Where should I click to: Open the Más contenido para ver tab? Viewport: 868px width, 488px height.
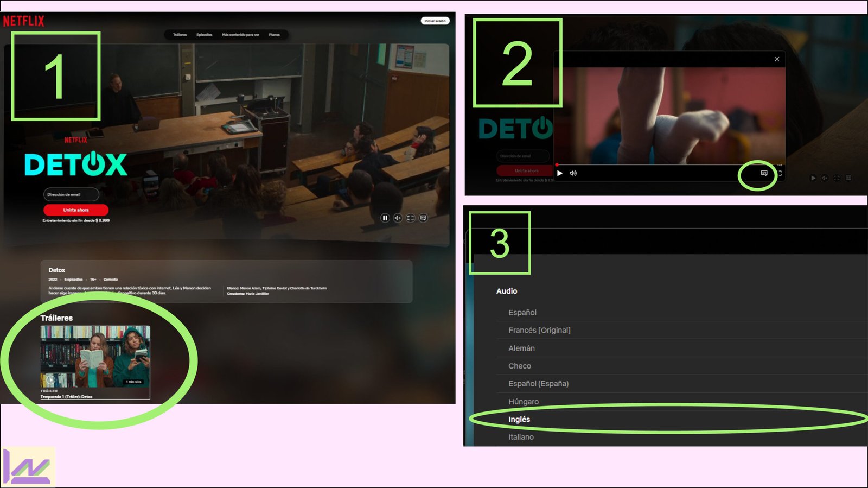240,35
